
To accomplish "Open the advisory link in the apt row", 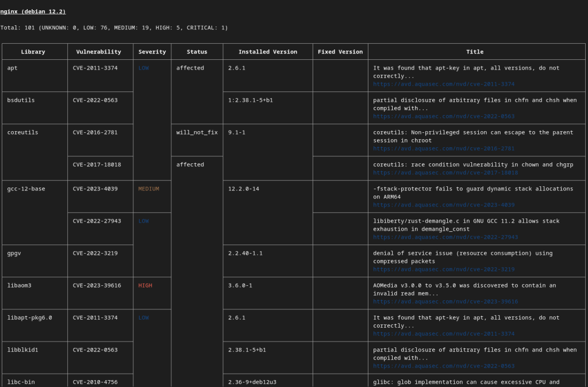I will click(443, 84).
